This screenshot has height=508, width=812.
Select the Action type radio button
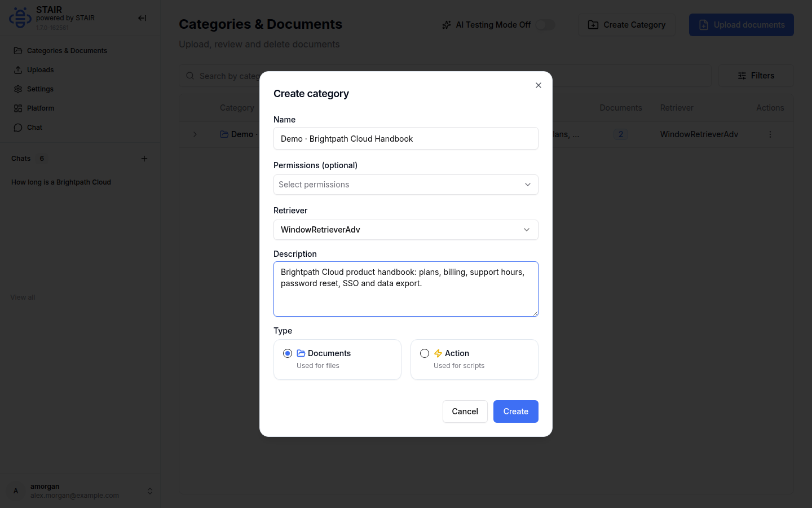[x=425, y=353]
